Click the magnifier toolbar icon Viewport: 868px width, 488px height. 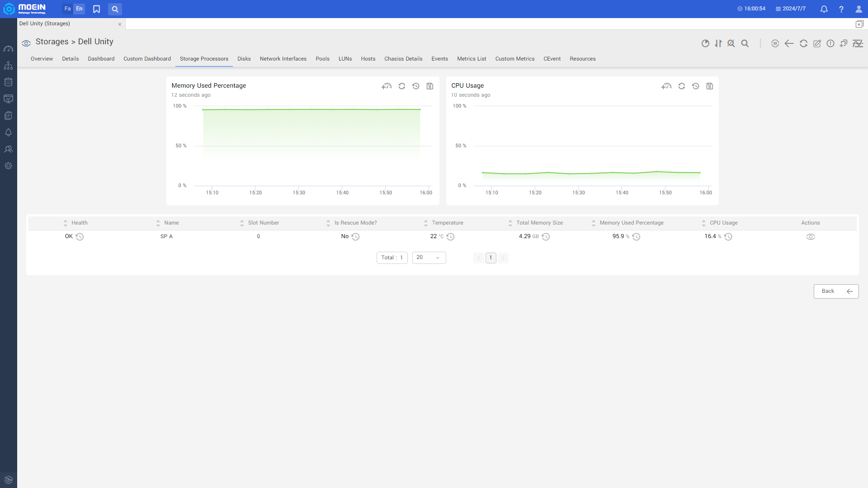tap(745, 43)
